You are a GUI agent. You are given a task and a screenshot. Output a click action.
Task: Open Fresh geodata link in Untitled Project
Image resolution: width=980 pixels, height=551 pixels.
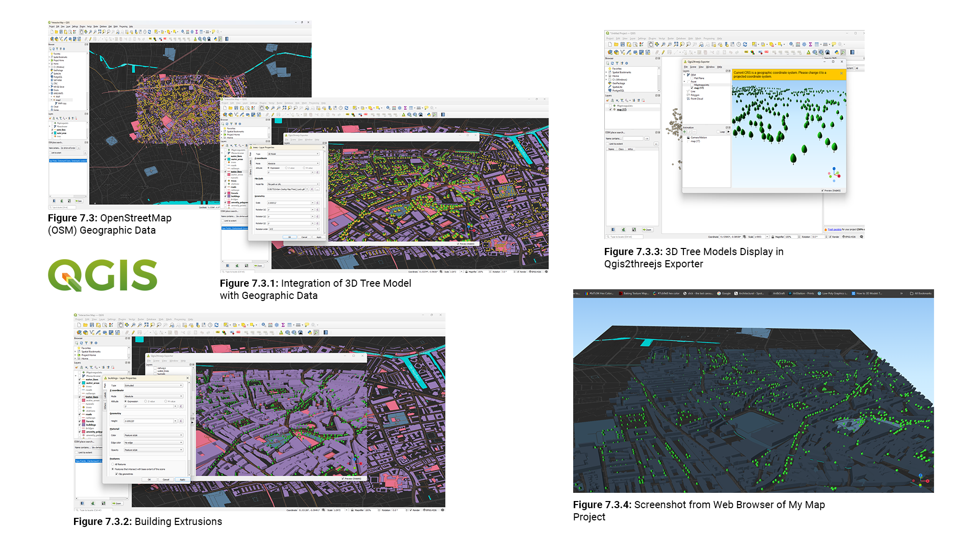coord(835,230)
